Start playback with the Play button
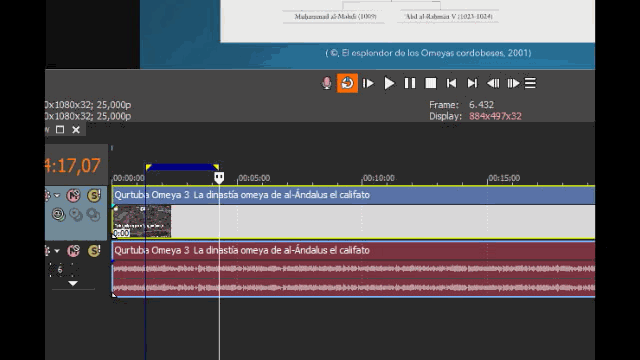 [389, 83]
